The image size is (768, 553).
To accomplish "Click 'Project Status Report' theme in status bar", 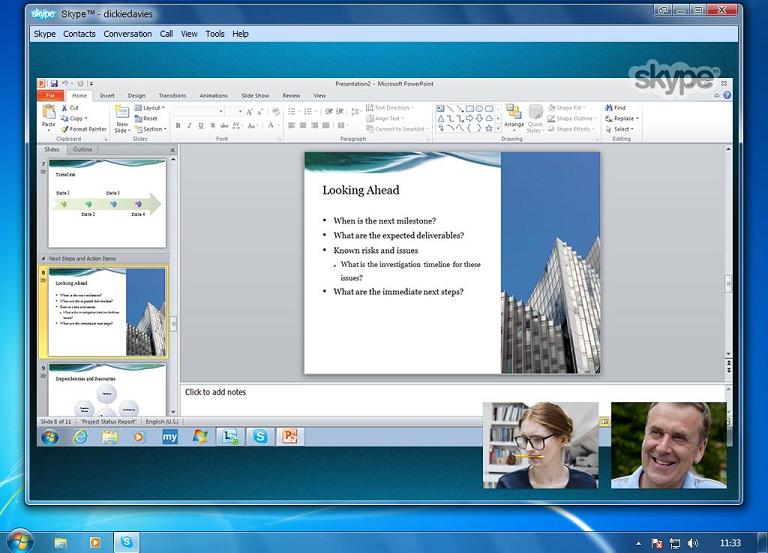I will pos(108,421).
